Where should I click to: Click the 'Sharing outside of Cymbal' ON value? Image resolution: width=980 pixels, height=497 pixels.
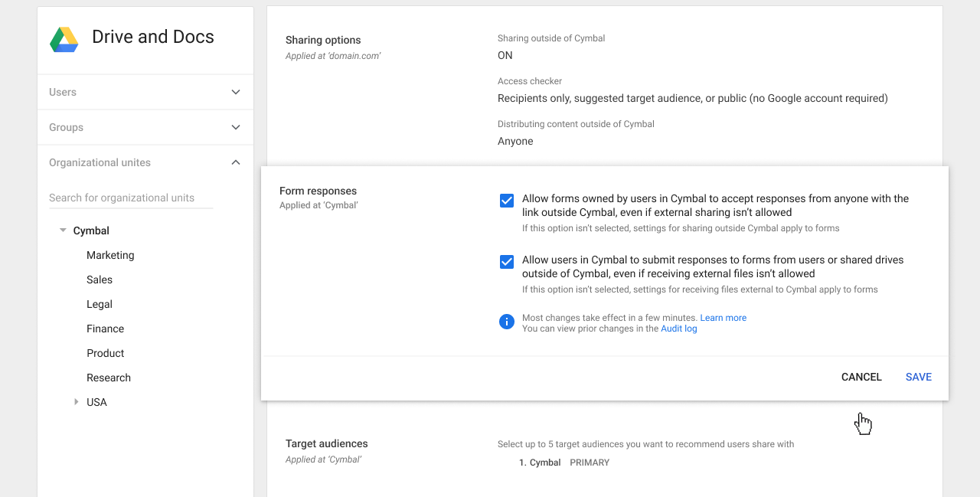click(505, 55)
